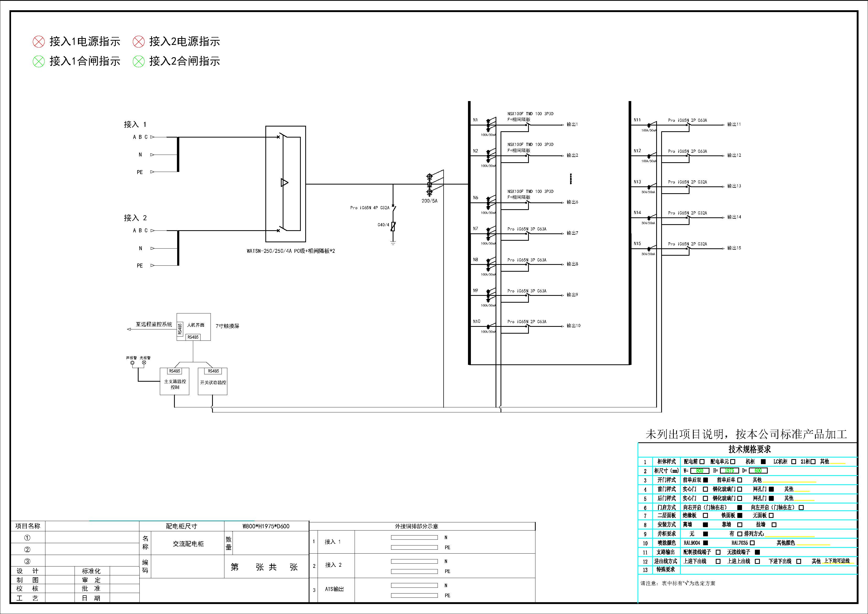Select the left arrow under 至远程监控系统
Viewport: 868px width, 614px height.
click(x=129, y=329)
